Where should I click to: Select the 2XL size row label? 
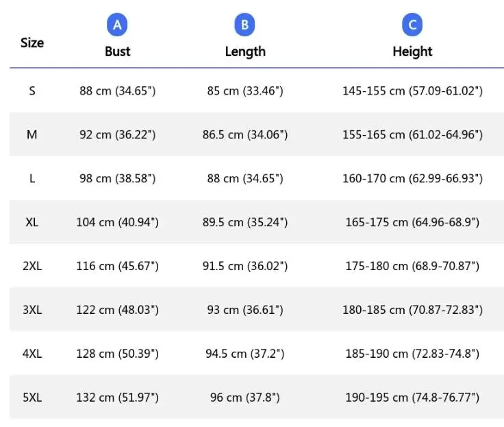tap(32, 266)
